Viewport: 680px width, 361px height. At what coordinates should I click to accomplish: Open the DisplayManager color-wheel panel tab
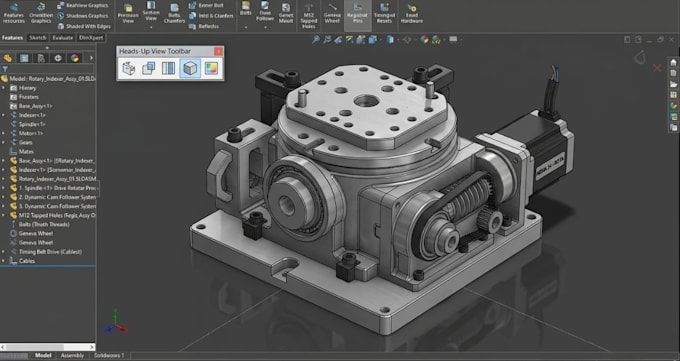tap(75, 58)
